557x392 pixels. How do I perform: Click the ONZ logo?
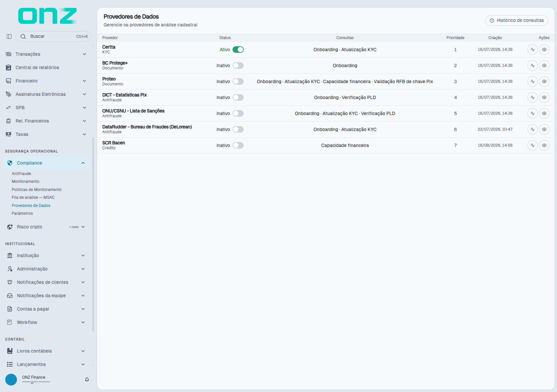click(x=48, y=16)
